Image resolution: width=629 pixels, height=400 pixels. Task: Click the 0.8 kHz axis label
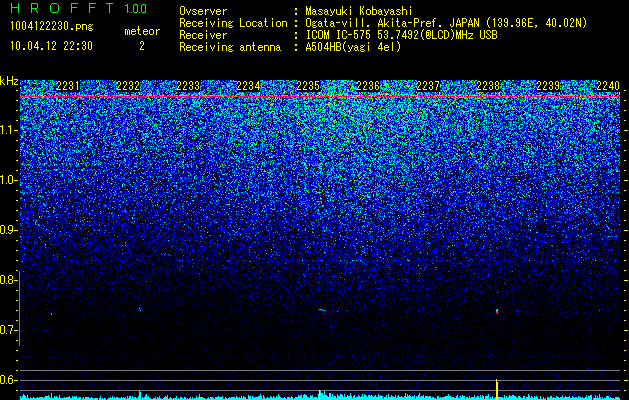pos(8,280)
